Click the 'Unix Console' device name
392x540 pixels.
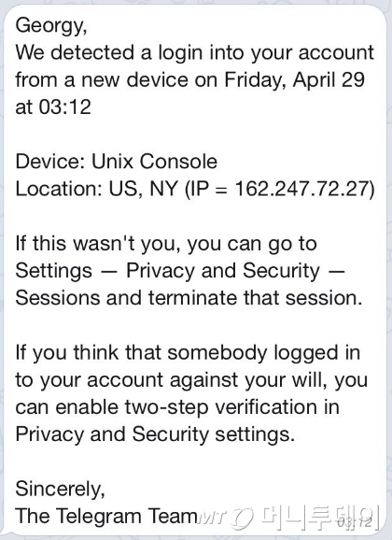click(x=155, y=162)
